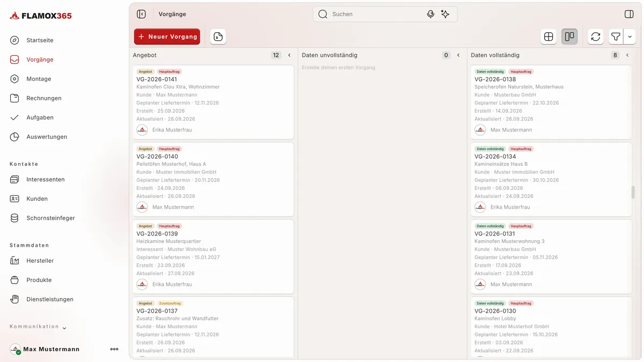The width and height of the screenshot is (644, 362).
Task: Open Max Mustermann profile at sidebar bottom
Action: pyautogui.click(x=45, y=349)
